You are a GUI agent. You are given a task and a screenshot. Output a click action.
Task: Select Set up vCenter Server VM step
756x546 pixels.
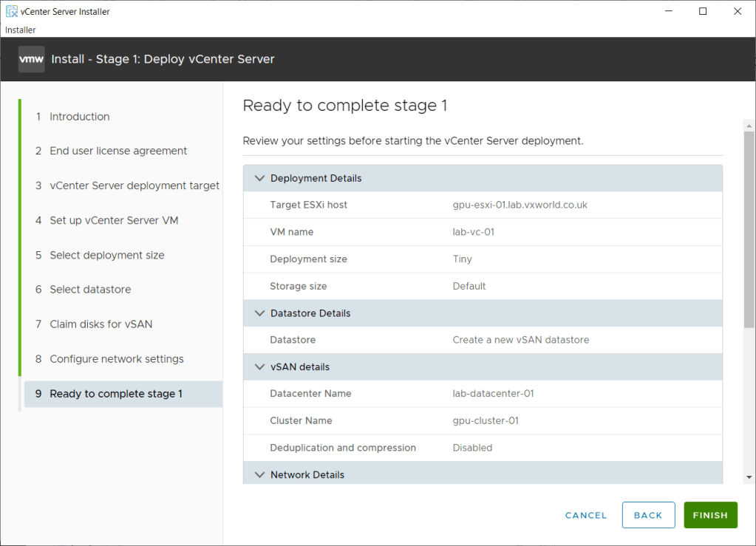[114, 220]
